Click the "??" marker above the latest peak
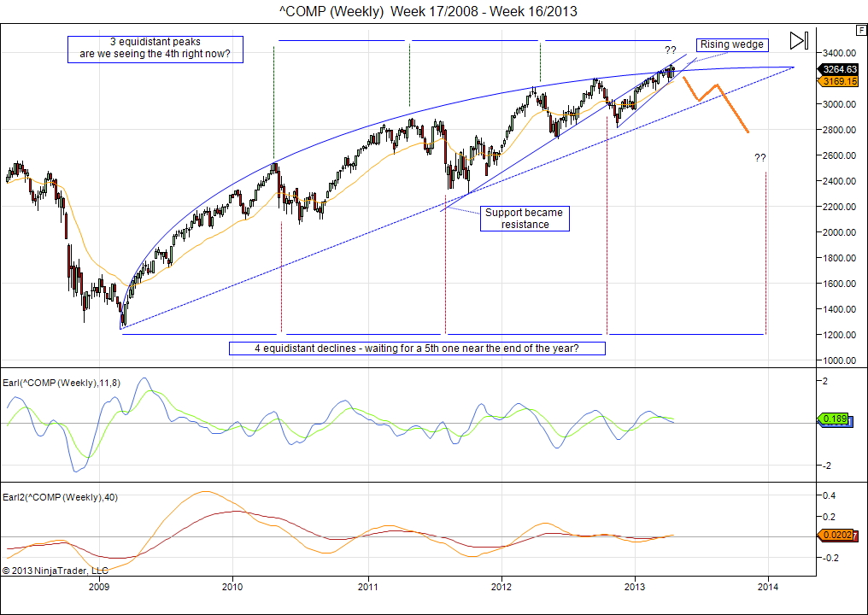 point(671,50)
